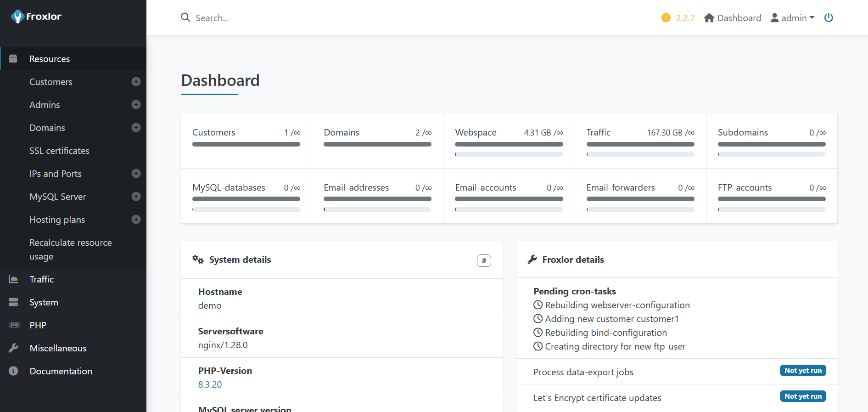Add Hosting plan plus icon
This screenshot has height=412, width=868.
tap(136, 220)
